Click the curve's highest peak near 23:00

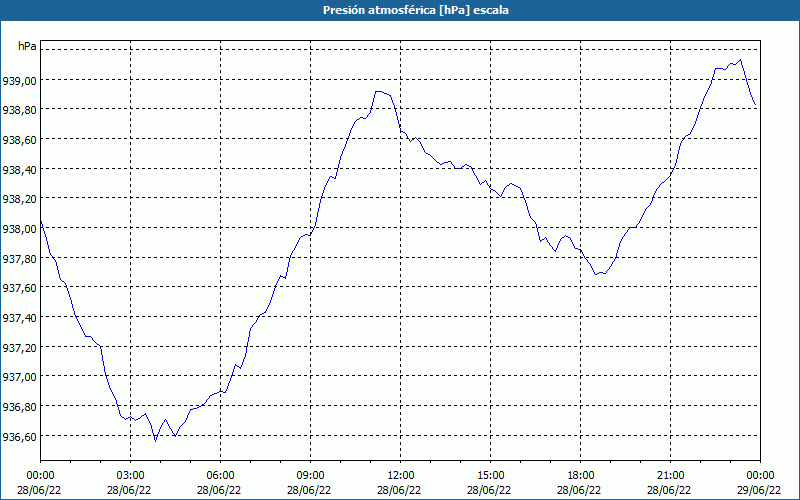(740, 60)
